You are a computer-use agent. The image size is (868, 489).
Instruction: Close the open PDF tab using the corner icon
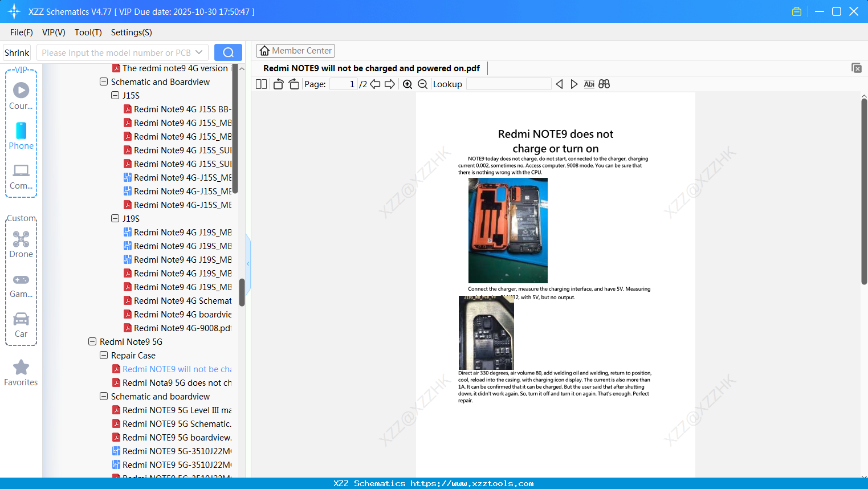coord(857,68)
